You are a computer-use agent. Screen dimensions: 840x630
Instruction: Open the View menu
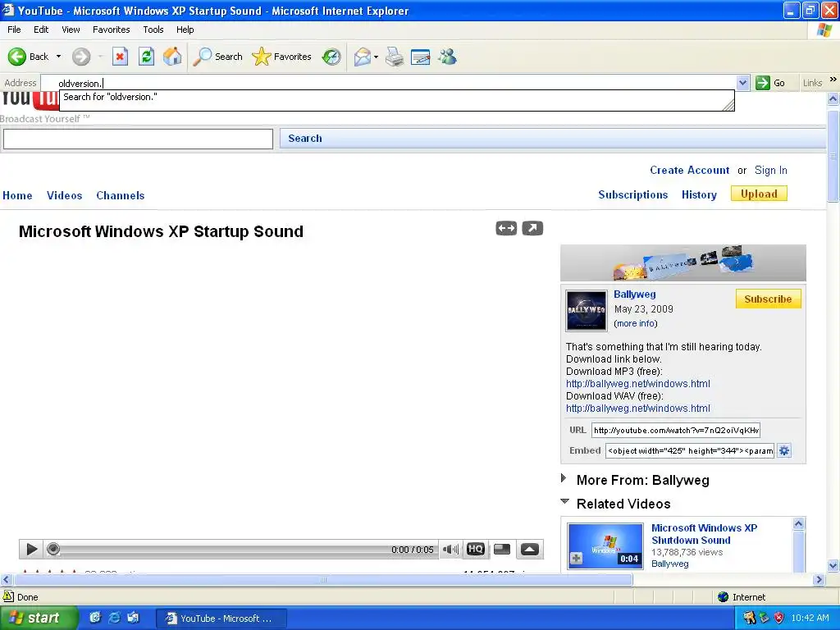coord(71,30)
